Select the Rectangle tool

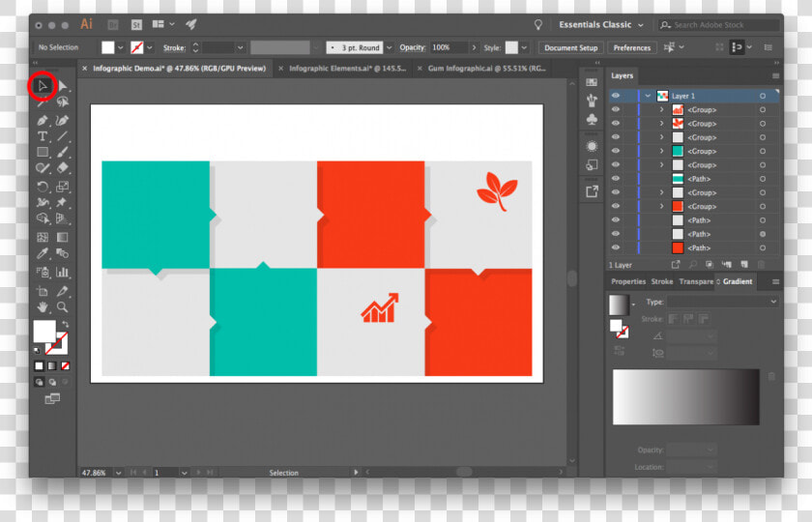point(43,153)
